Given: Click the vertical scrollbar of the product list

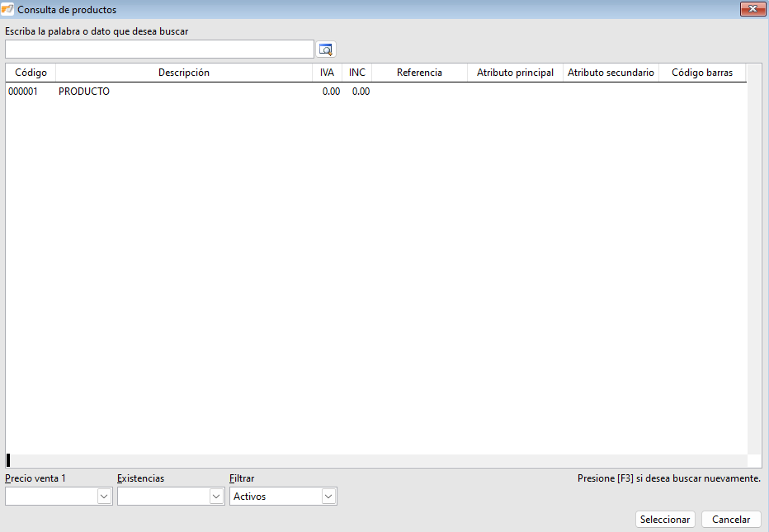Looking at the screenshot, I should coord(754,264).
